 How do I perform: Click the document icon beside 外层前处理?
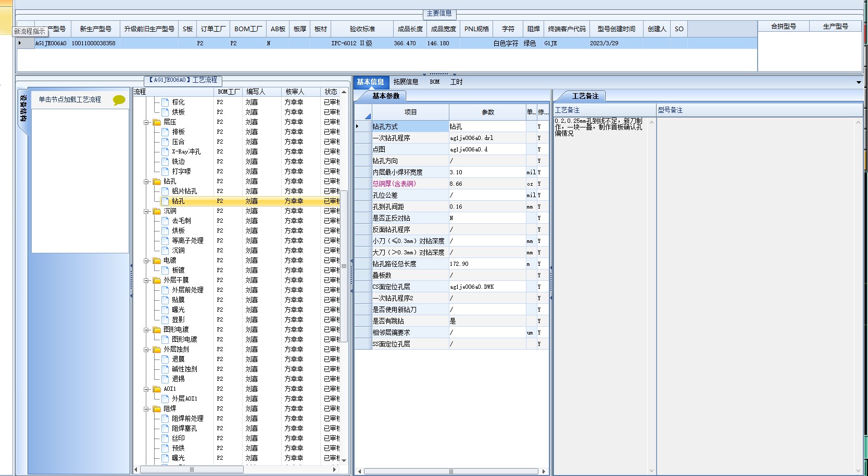(165, 290)
